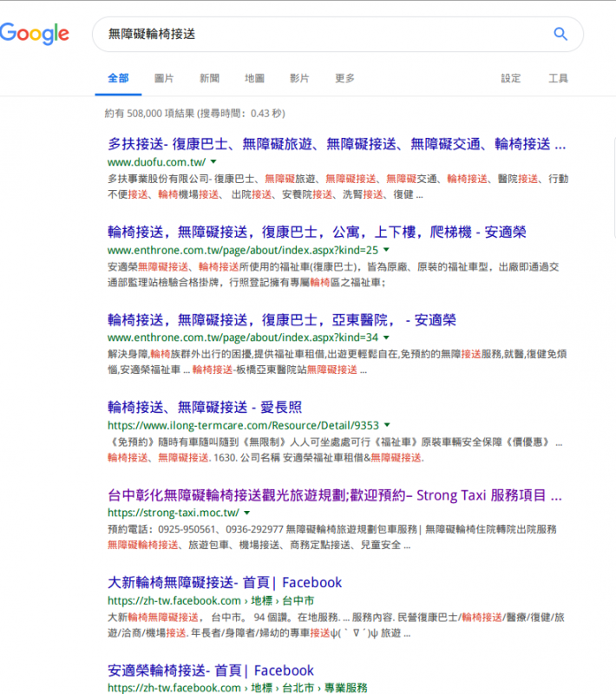Focus the search box containing 無障礙輪椅接送
This screenshot has width=616, height=694.
point(337,34)
